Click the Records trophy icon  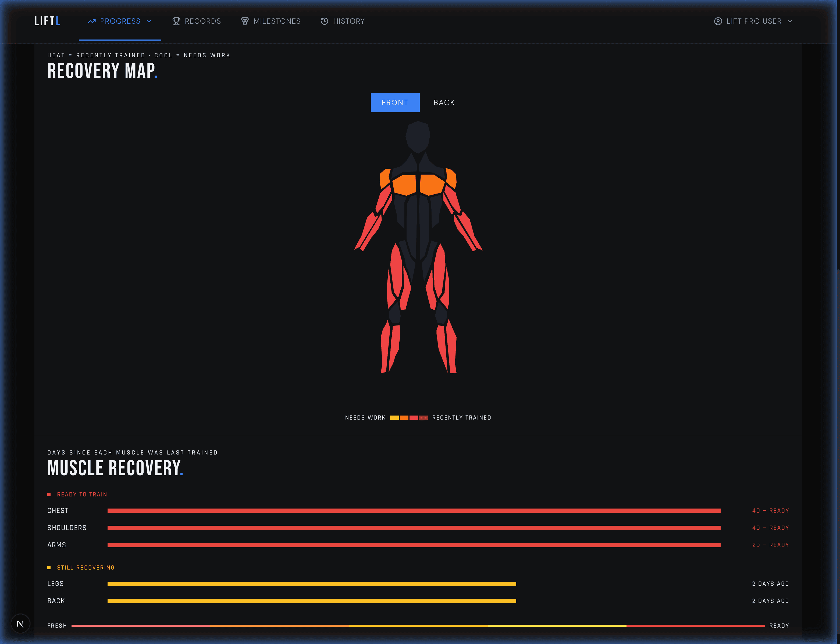coord(176,22)
